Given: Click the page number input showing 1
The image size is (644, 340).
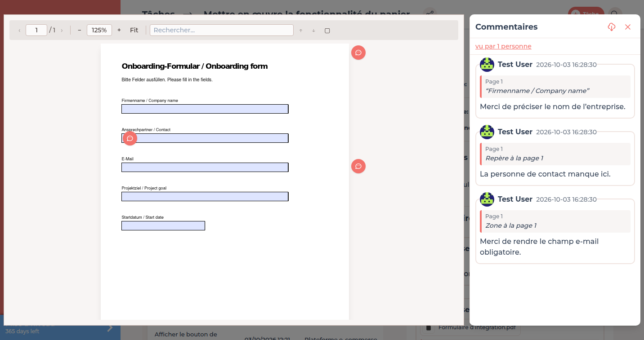Looking at the screenshot, I should [x=36, y=30].
